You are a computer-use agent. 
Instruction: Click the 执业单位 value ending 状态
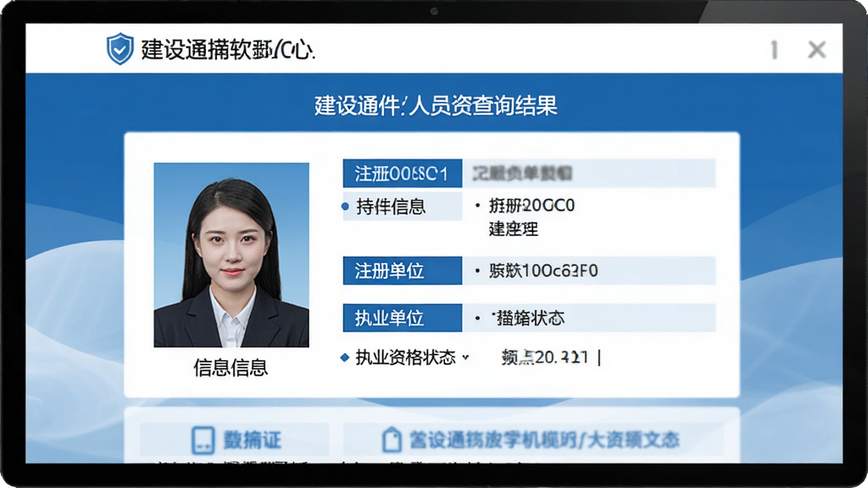(x=528, y=319)
